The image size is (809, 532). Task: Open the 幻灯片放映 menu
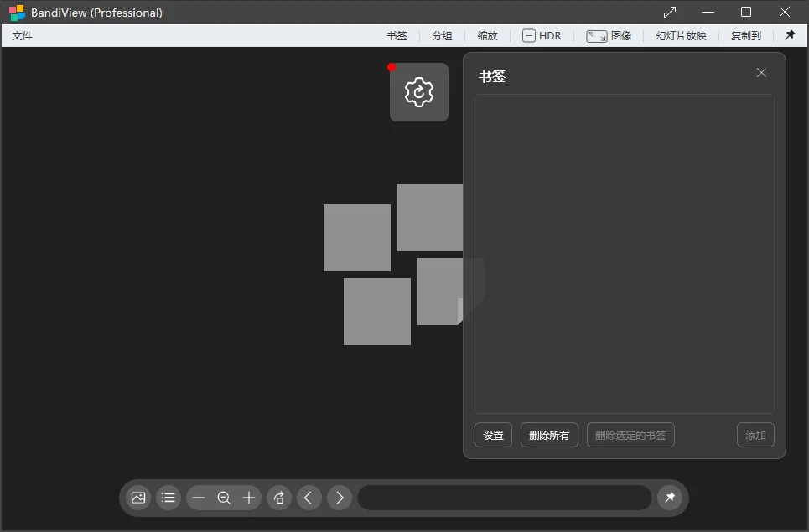pyautogui.click(x=681, y=35)
